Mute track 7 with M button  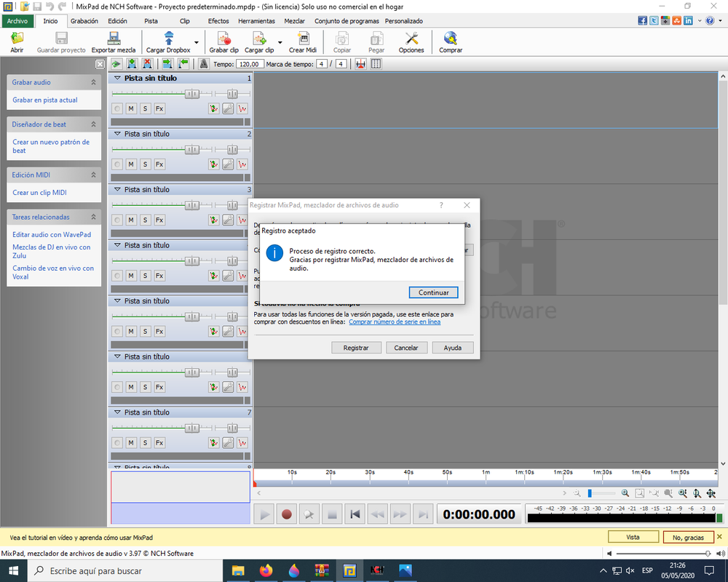pyautogui.click(x=131, y=443)
